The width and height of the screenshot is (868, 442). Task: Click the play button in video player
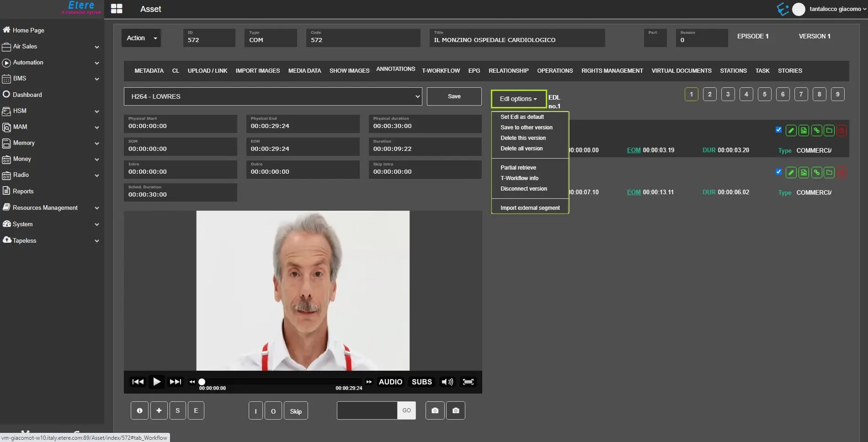click(156, 382)
